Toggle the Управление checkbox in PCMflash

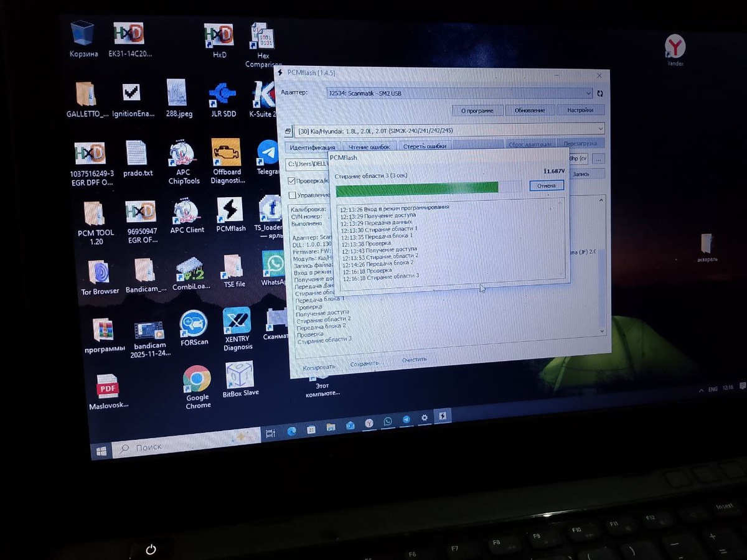coord(293,195)
